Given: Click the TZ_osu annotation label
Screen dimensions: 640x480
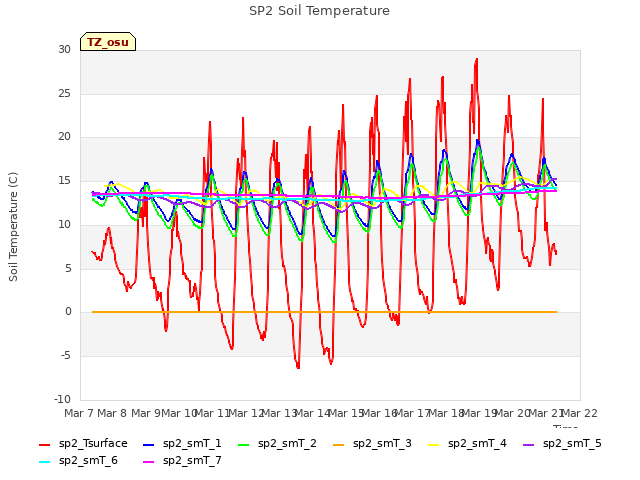Looking at the screenshot, I should (x=108, y=42).
